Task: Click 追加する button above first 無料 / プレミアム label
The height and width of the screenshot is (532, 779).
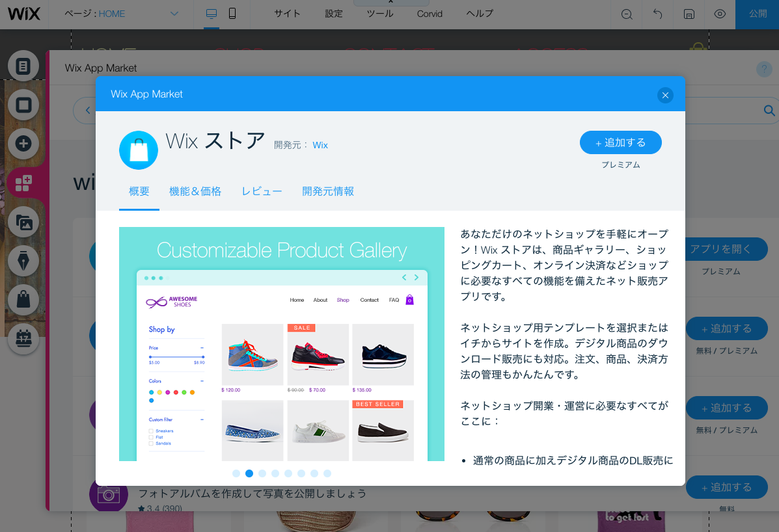Action: [x=726, y=328]
